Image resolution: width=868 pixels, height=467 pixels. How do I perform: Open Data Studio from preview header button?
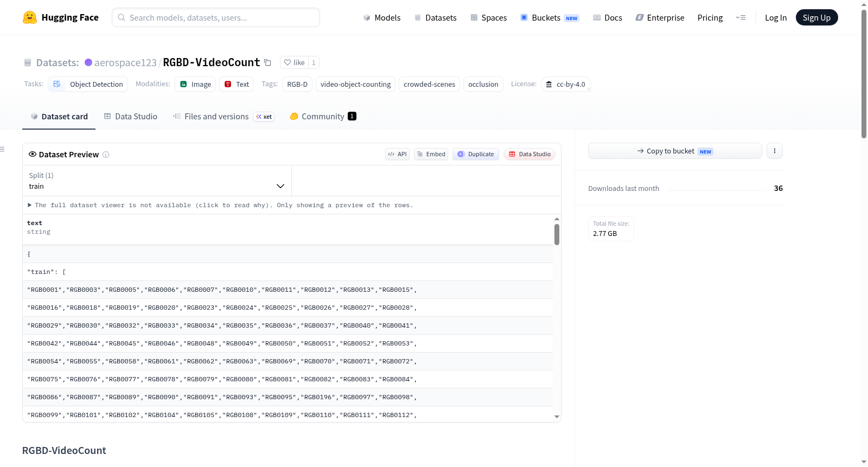[x=529, y=154]
